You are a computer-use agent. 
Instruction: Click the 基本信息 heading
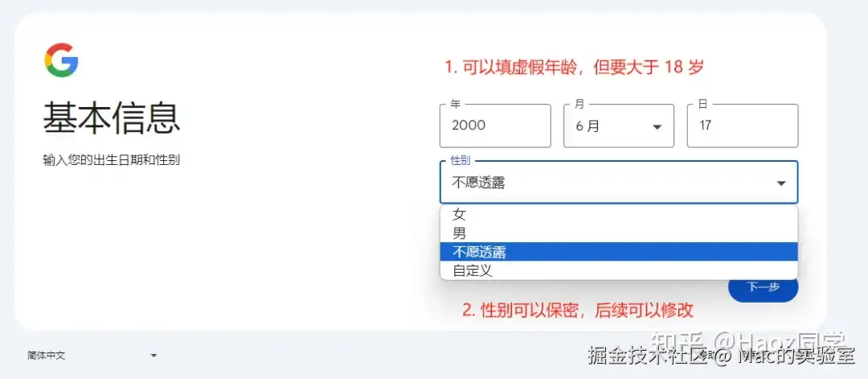(112, 118)
